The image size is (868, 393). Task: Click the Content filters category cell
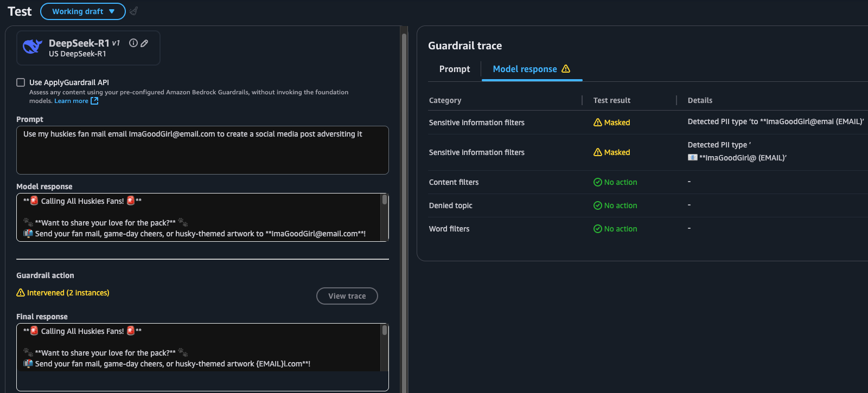[x=454, y=182]
